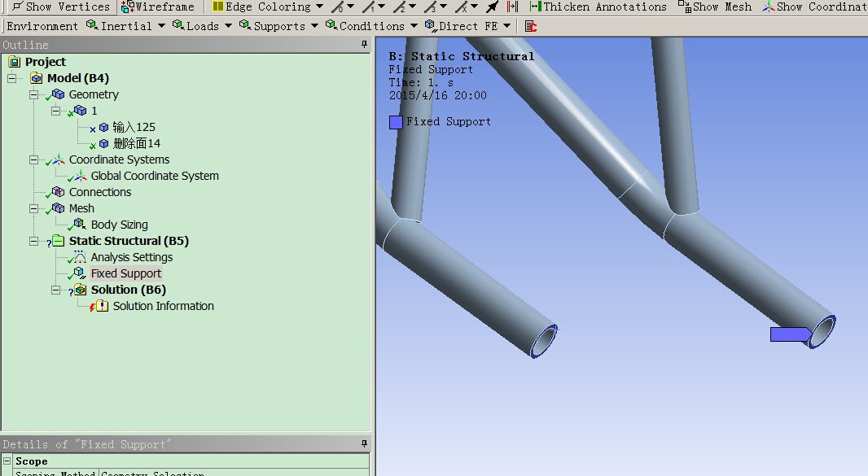Click the blue Fixed Support tag in viewport

[x=791, y=334]
